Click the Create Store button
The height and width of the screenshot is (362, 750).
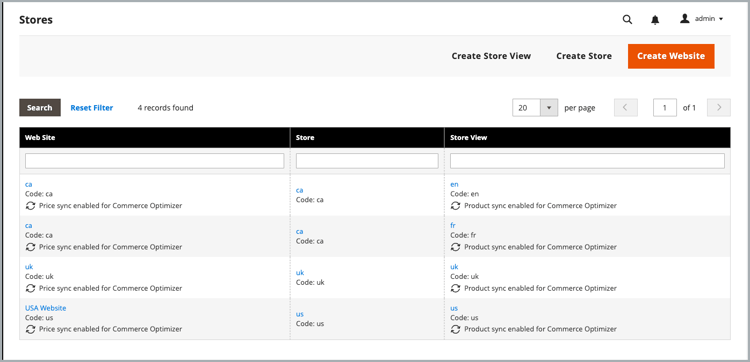584,56
